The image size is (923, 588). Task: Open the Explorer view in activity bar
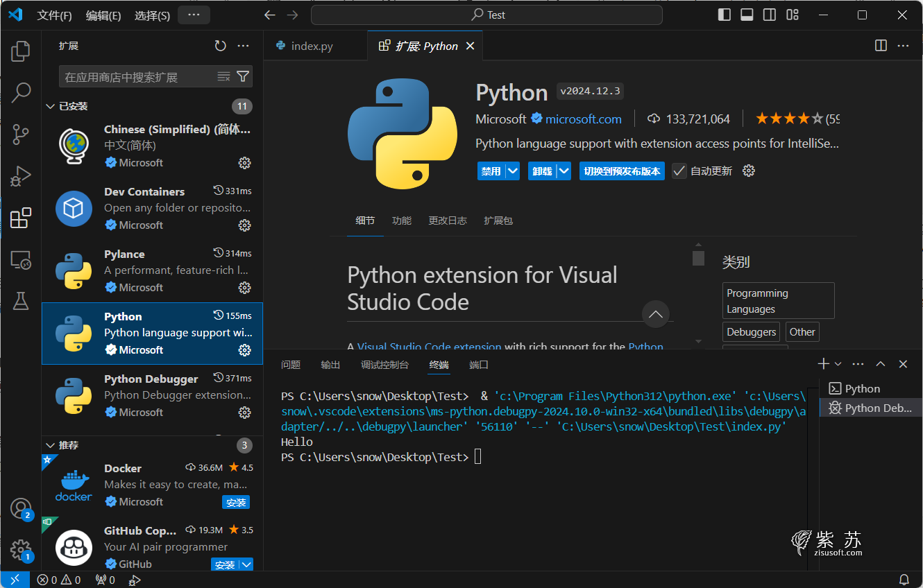(21, 51)
